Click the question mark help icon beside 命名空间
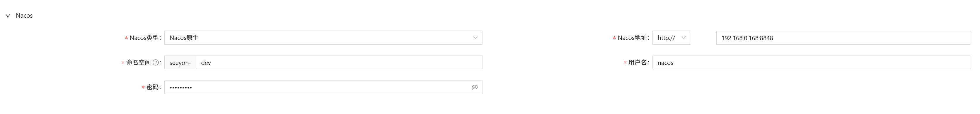 click(155, 63)
